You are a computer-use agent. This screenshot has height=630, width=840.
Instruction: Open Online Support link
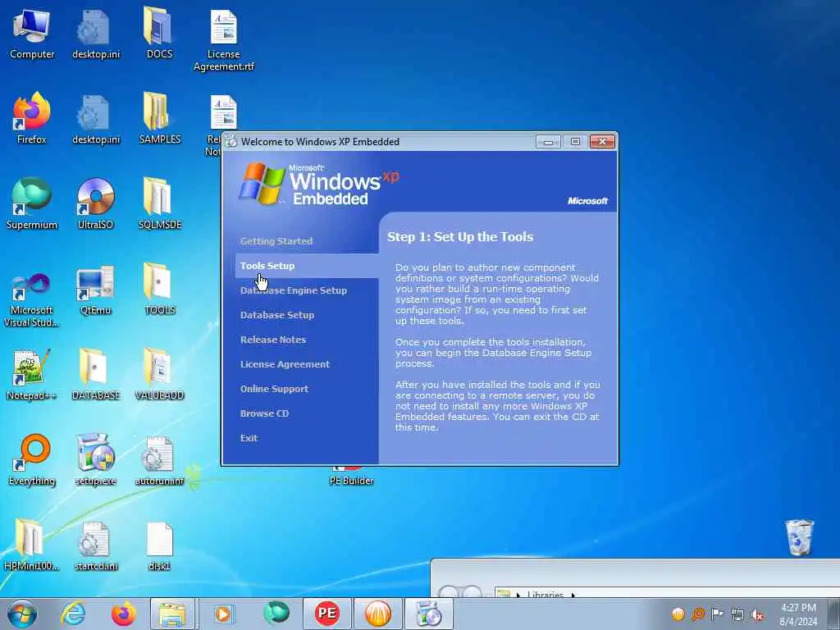point(274,389)
